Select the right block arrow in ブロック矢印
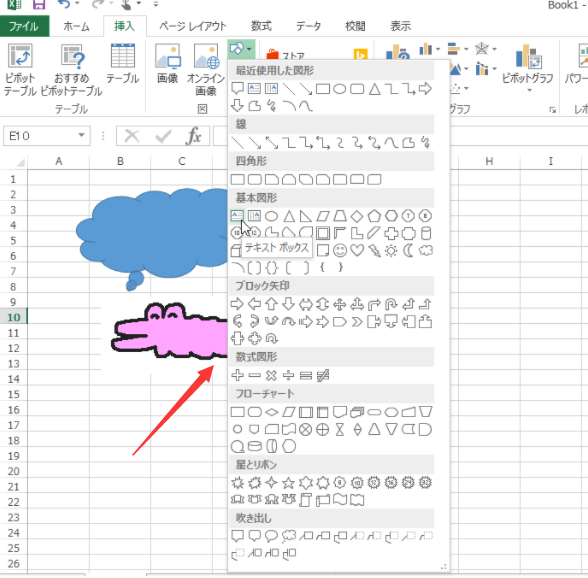Screen dimensions: 588x578 click(237, 304)
